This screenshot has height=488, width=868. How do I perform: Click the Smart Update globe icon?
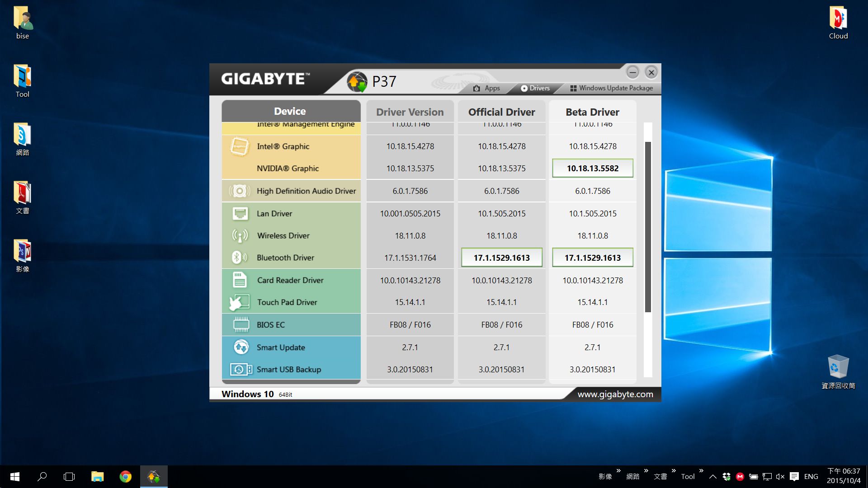click(241, 347)
